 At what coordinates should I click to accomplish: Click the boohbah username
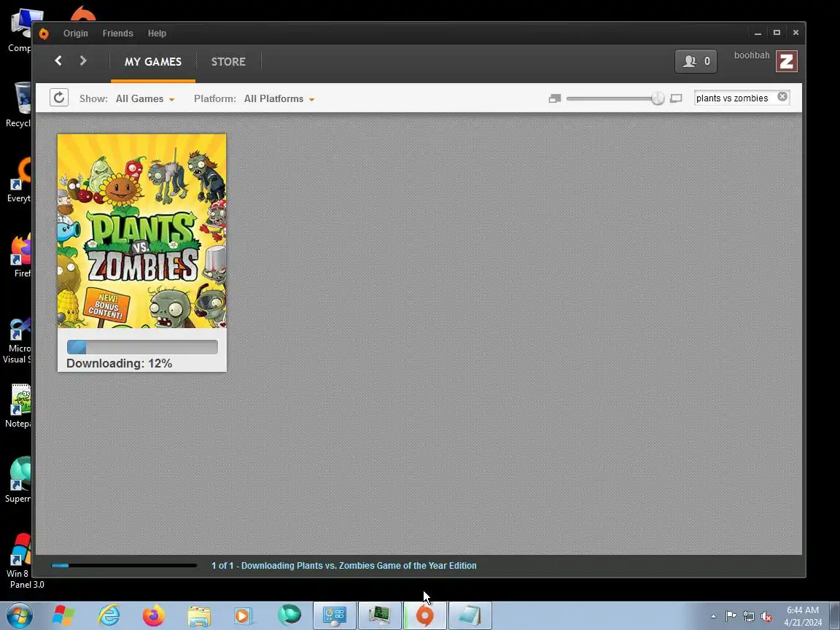752,55
